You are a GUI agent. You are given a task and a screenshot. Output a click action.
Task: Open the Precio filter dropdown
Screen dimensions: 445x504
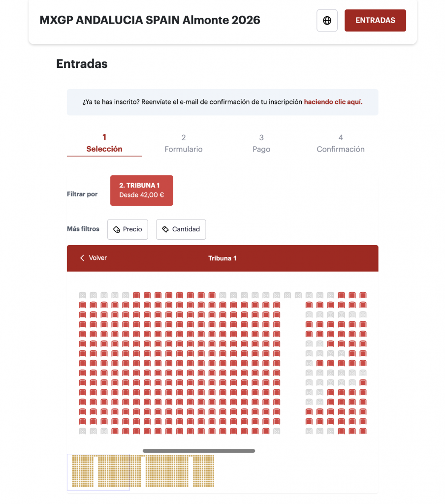[127, 229]
